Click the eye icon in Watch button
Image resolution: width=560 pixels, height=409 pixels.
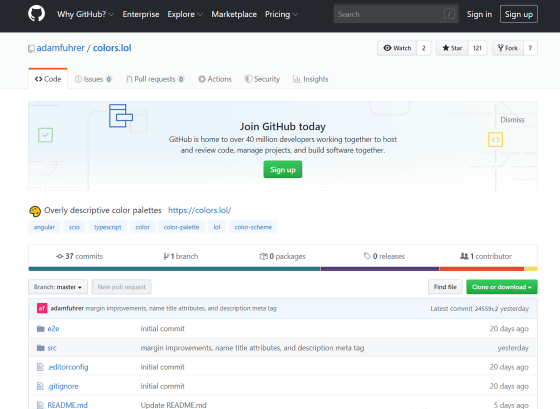coord(387,48)
